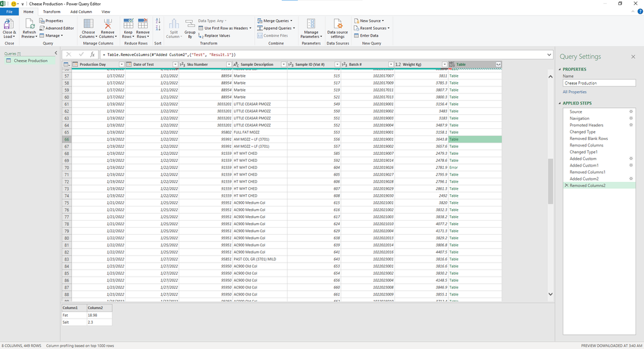
Task: Click gear icon next to Source step
Action: click(x=630, y=112)
